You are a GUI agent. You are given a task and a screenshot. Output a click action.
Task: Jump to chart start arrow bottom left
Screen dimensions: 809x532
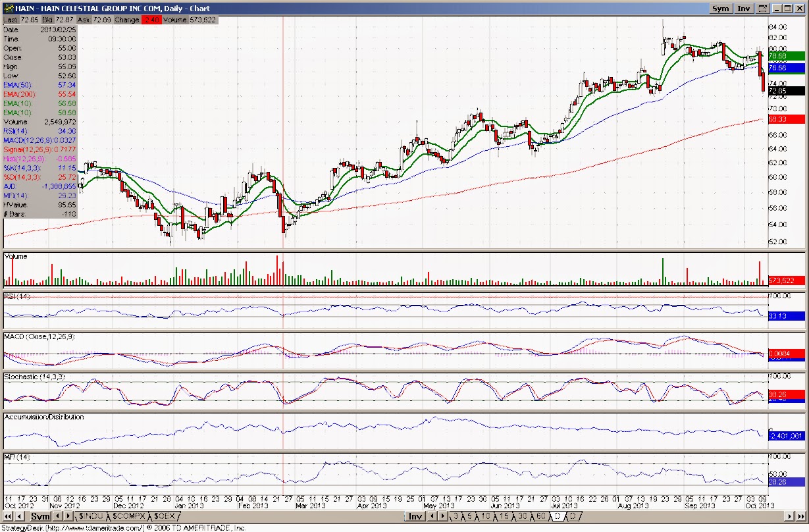tap(9, 516)
